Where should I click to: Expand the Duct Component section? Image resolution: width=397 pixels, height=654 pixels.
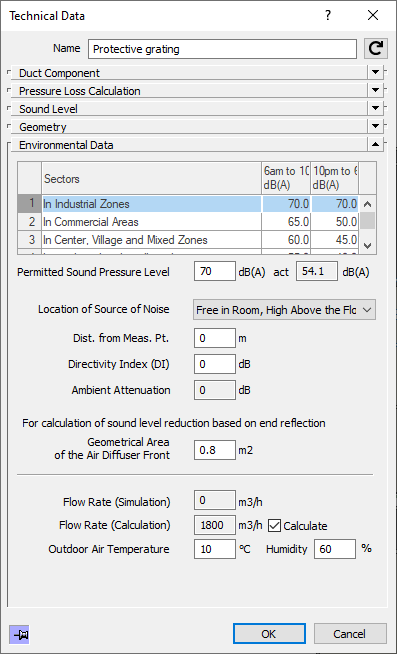(x=375, y=73)
